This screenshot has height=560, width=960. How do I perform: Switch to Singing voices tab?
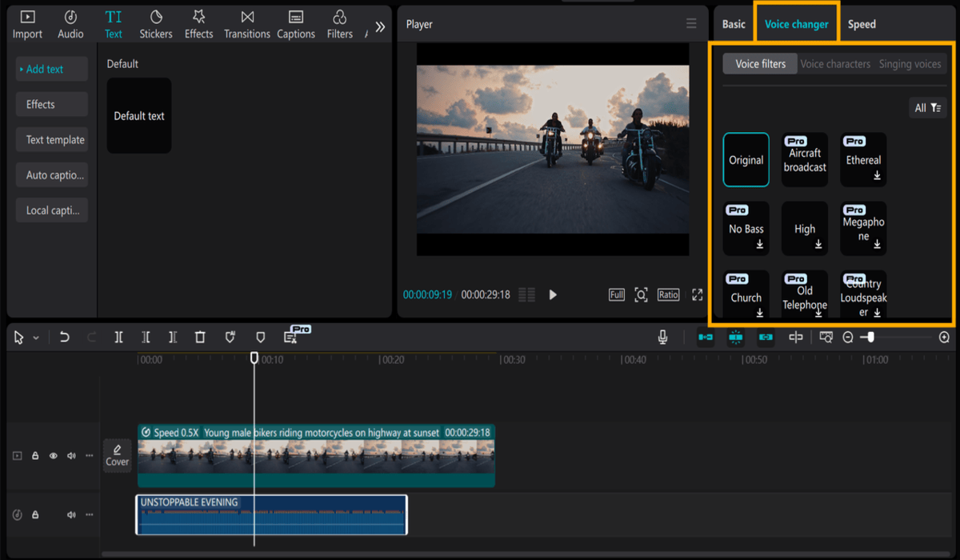click(910, 64)
